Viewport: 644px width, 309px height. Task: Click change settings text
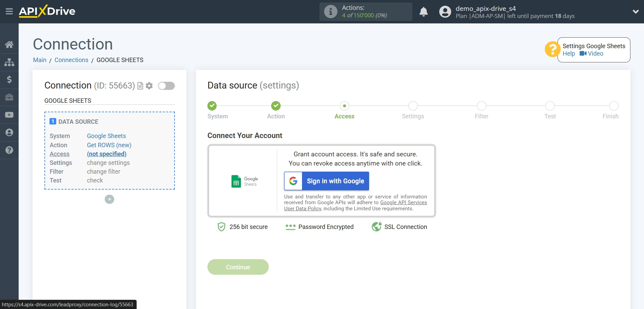(x=108, y=163)
